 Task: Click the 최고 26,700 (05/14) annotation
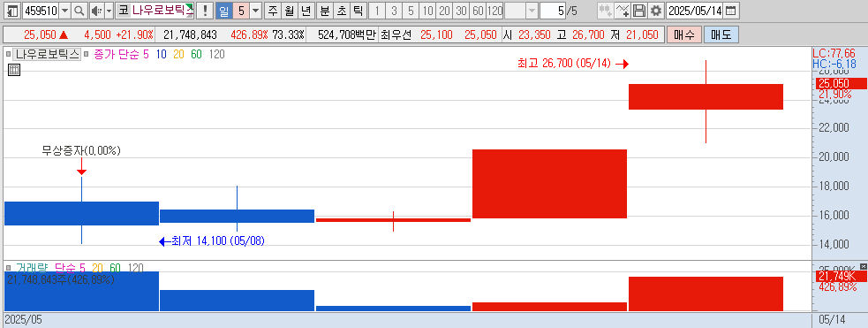(x=564, y=64)
